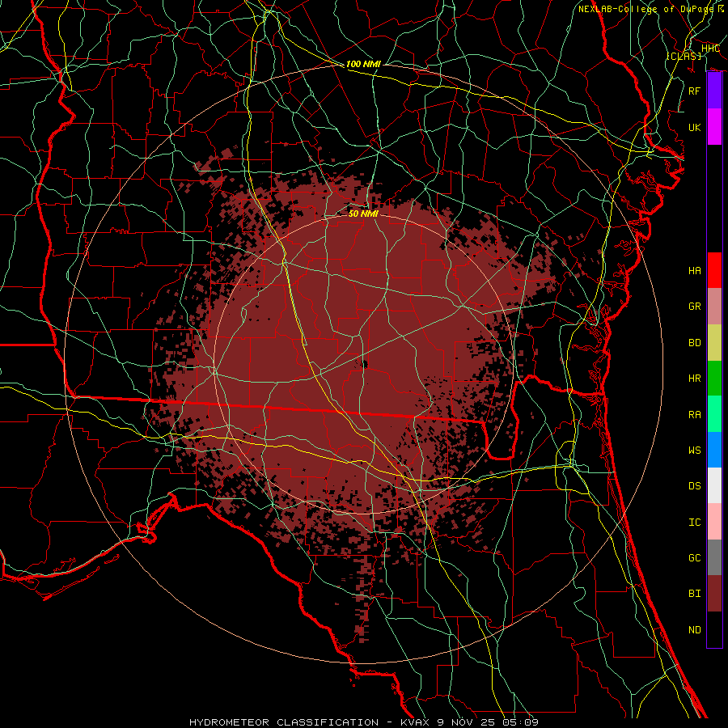
Task: Click the gray GC legend color swatch
Action: tap(714, 557)
